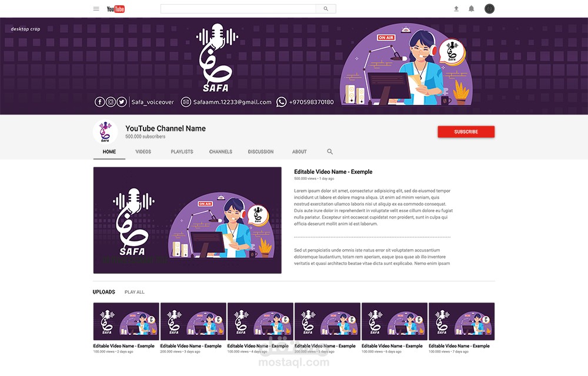
Task: Select the HOME tab
Action: pos(109,152)
